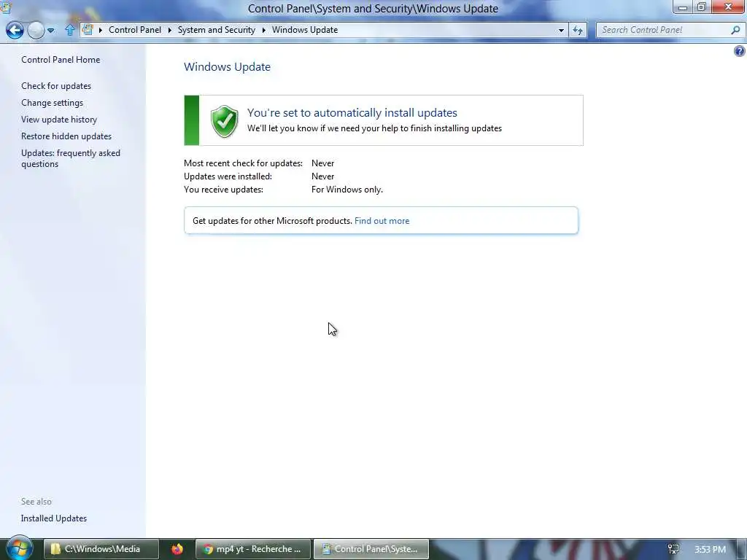The height and width of the screenshot is (560, 747).
Task: Select the Control Panel breadcrumb
Action: point(135,30)
